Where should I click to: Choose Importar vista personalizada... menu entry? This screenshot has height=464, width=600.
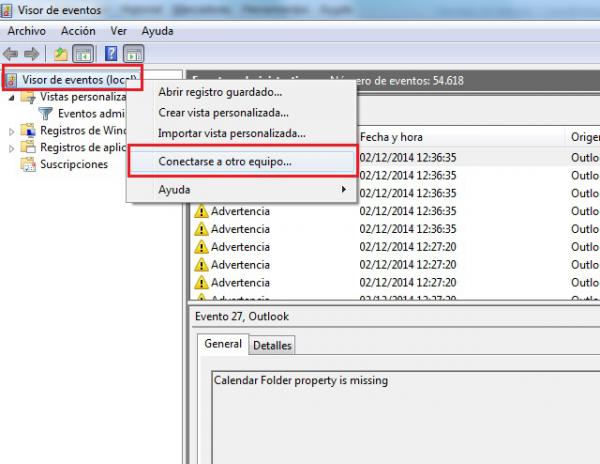coord(241,134)
